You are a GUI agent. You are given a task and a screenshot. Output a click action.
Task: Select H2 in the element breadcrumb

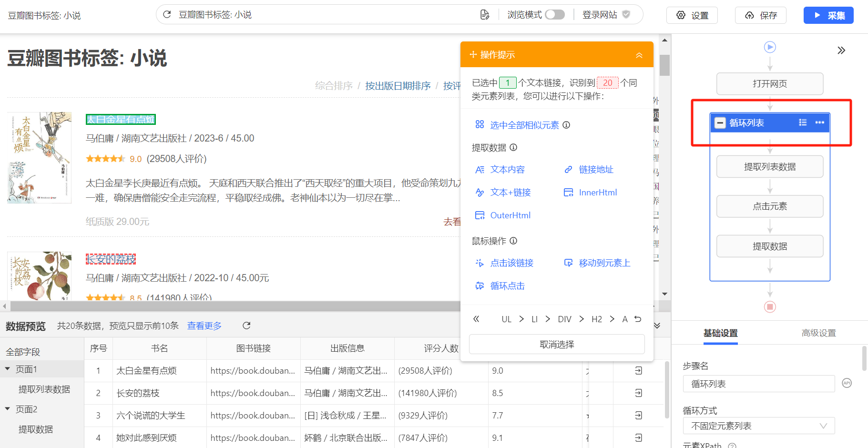pos(596,319)
